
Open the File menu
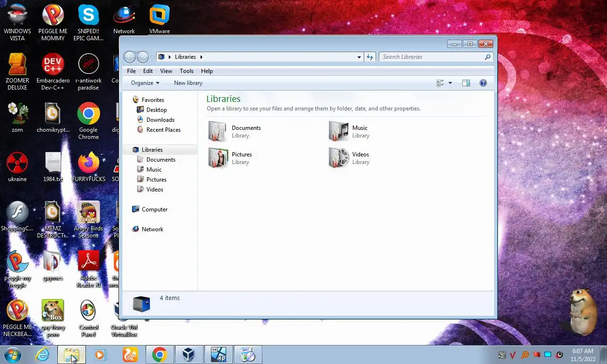point(131,71)
